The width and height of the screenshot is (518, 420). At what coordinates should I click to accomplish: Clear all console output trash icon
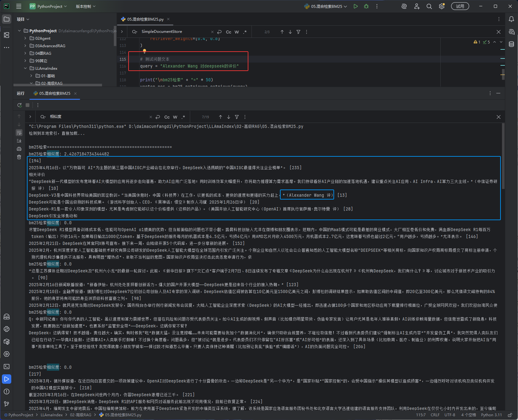coord(19,157)
